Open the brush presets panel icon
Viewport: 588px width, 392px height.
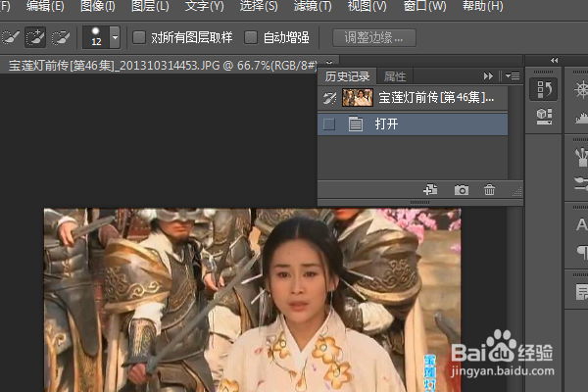581,157
